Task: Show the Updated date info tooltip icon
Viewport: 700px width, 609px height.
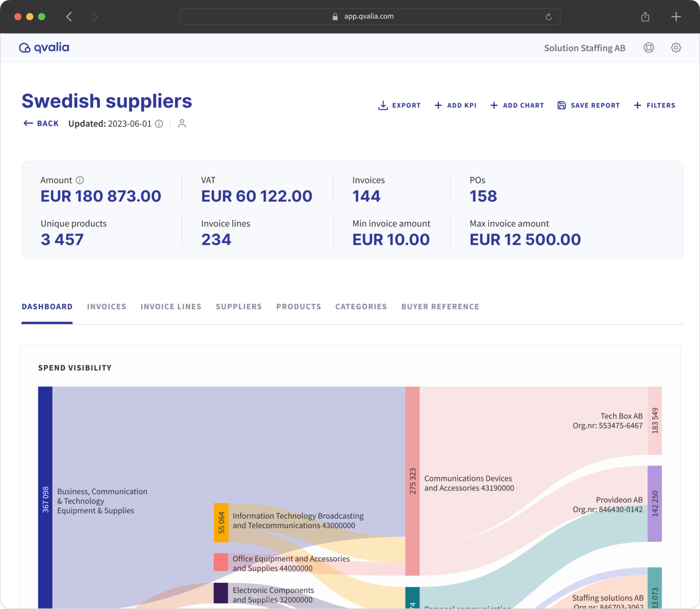Action: [159, 124]
